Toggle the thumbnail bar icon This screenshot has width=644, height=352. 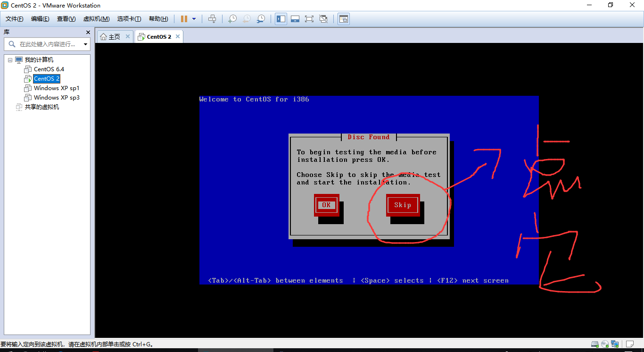click(x=295, y=19)
